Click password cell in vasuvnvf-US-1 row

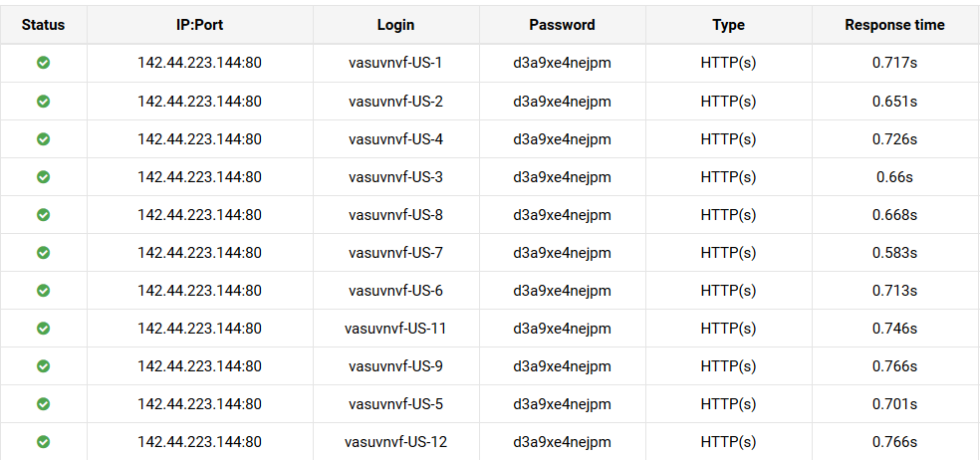pos(562,63)
